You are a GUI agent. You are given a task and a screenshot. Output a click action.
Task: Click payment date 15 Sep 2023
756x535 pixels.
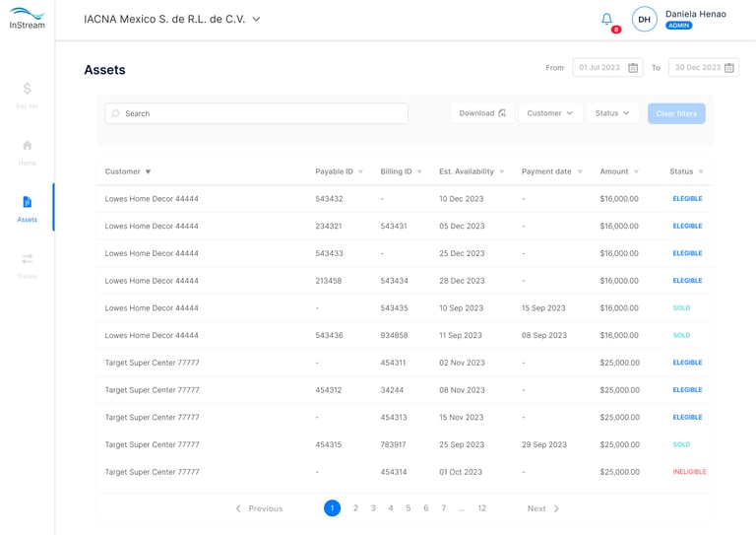click(x=543, y=307)
